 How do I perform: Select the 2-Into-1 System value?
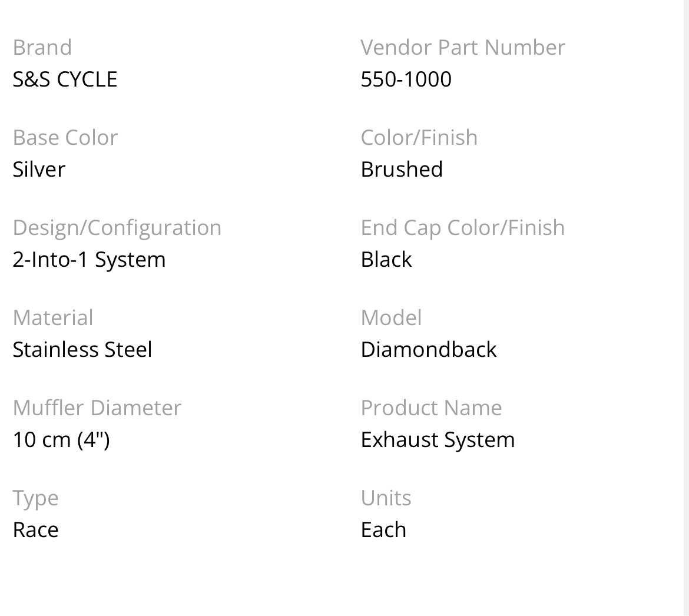click(89, 260)
